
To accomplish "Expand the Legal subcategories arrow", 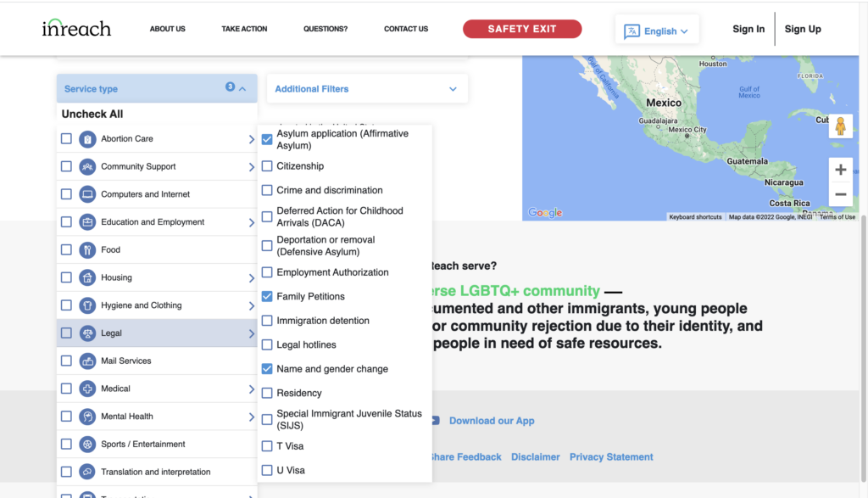I will tap(251, 333).
